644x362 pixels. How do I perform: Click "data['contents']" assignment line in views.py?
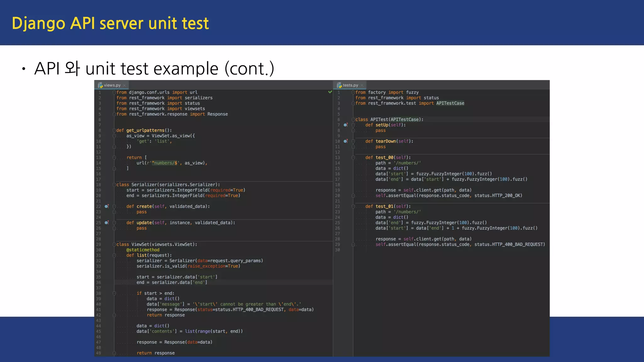coord(190,332)
